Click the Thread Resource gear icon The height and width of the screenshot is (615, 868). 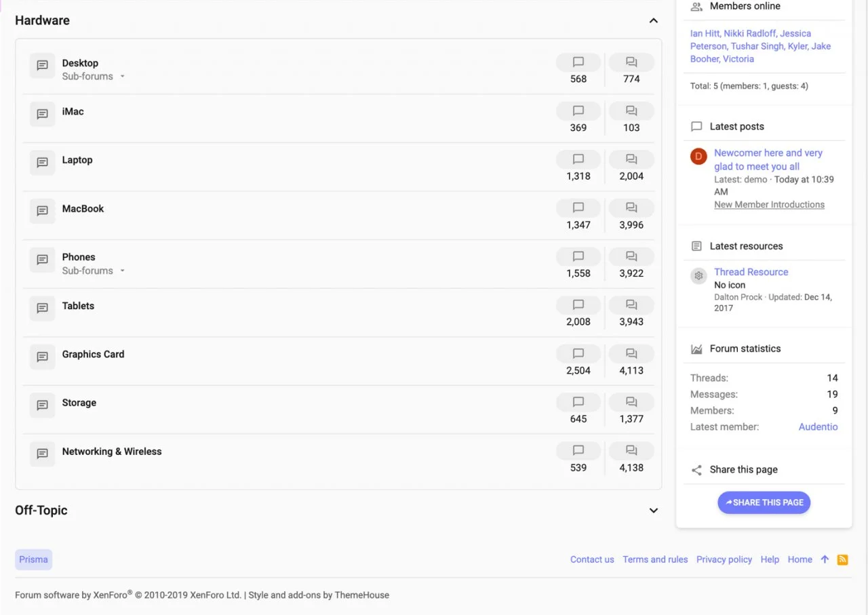pos(698,276)
